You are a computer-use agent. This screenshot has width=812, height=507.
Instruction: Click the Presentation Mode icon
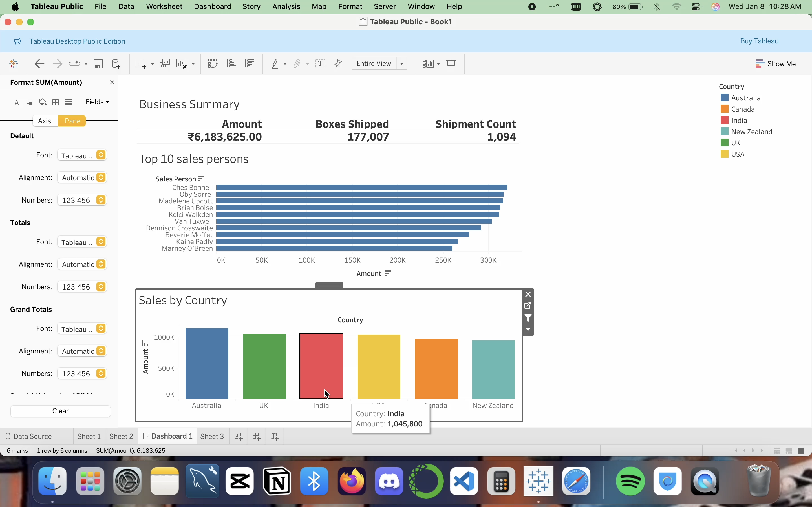451,64
